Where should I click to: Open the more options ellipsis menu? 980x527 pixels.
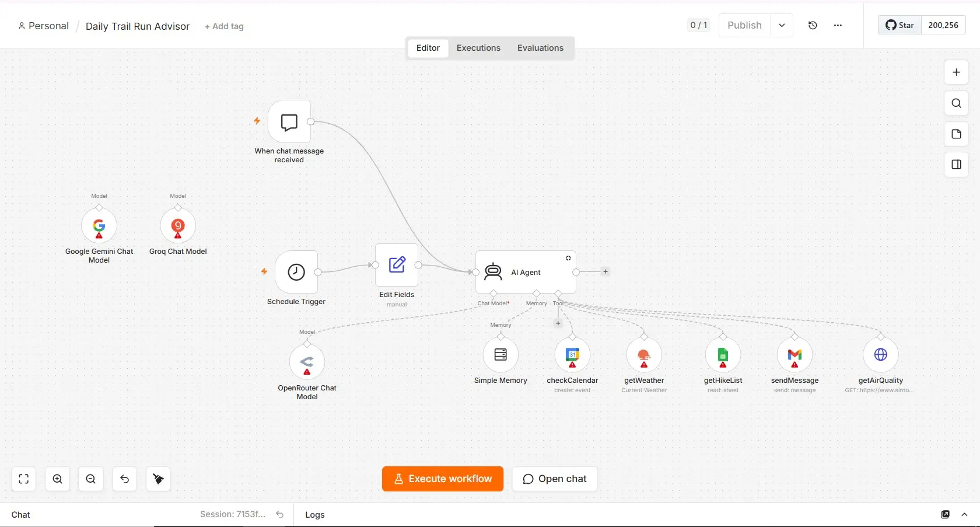click(838, 26)
